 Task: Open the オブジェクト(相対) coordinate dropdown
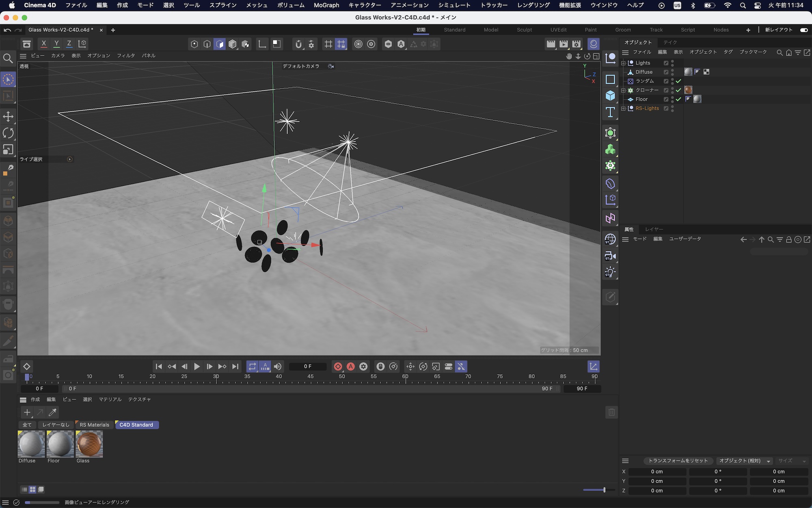[x=744, y=460]
